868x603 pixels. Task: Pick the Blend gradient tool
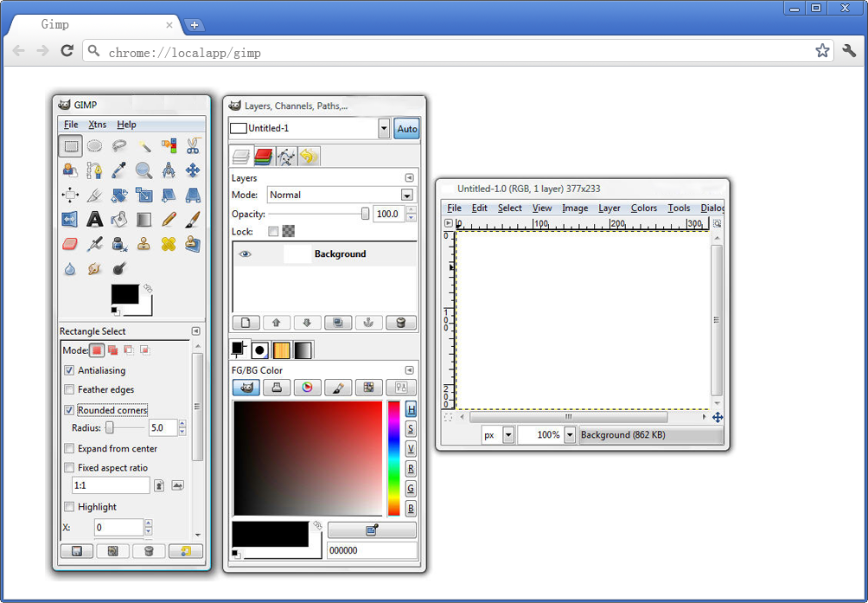coord(144,219)
